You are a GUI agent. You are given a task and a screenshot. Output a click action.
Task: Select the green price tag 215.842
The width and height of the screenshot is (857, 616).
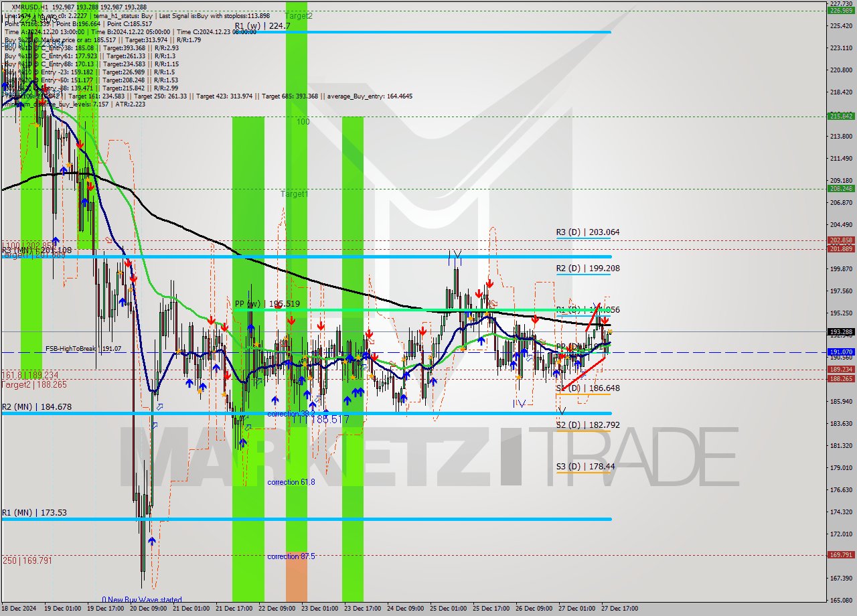click(x=841, y=116)
